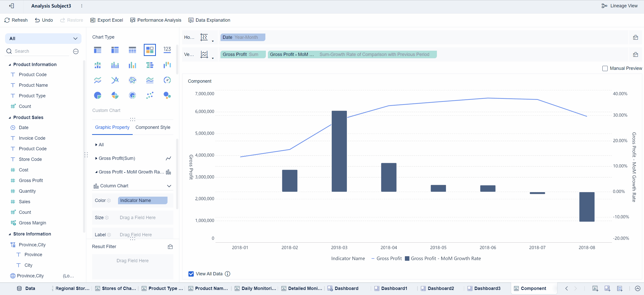Viewport: 644px width, 295px height.
Task: Enable the Manual Preview checkbox
Action: click(x=605, y=69)
